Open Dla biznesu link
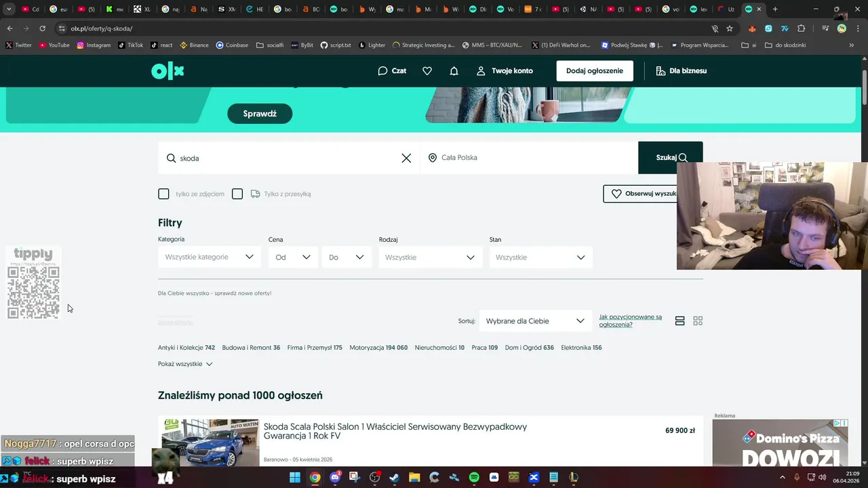 pyautogui.click(x=681, y=70)
